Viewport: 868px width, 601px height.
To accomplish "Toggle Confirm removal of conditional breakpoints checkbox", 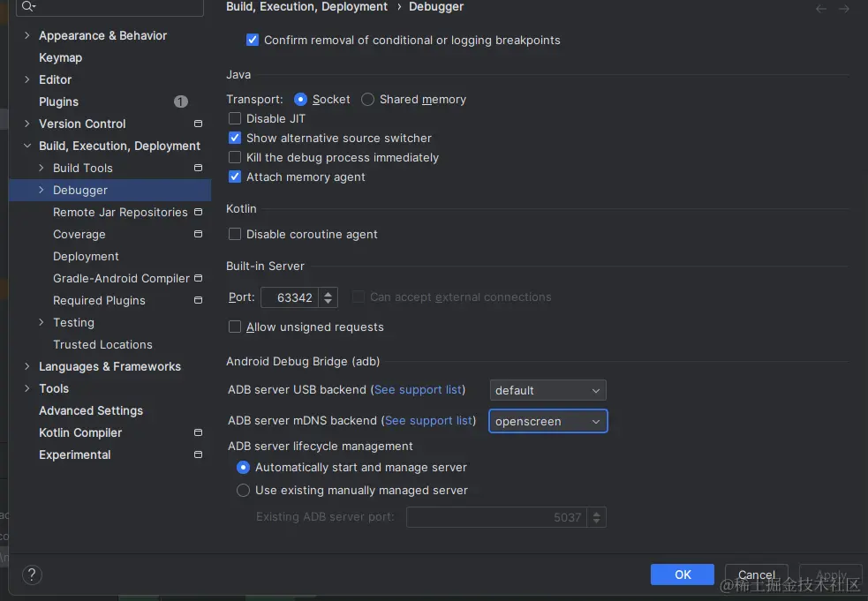I will 253,40.
